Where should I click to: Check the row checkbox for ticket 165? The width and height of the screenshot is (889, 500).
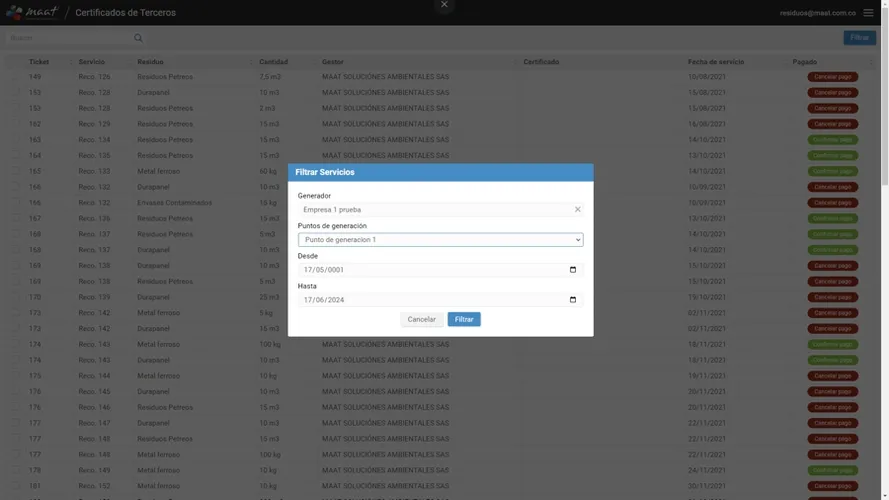click(14, 171)
